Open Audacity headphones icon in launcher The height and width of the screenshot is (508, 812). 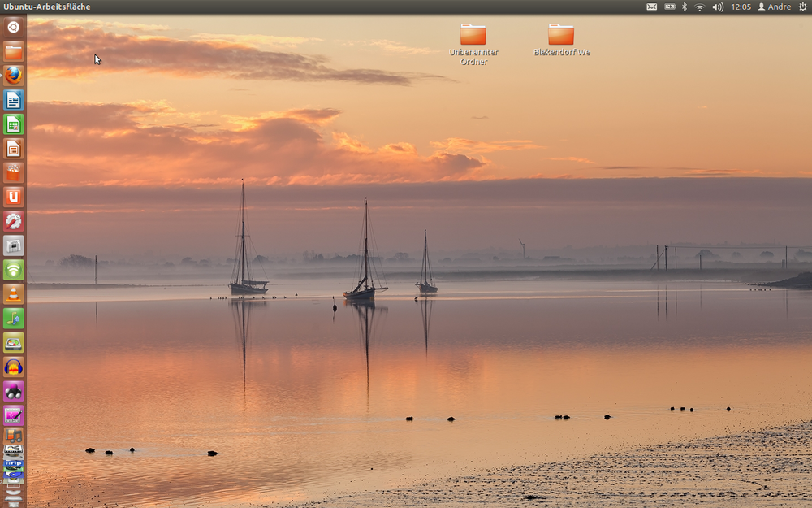(x=13, y=367)
